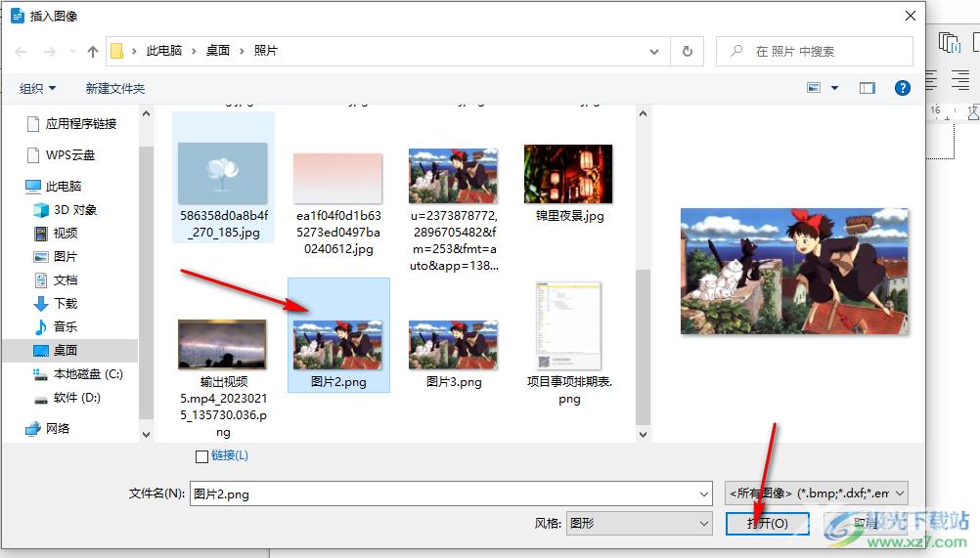This screenshot has height=558, width=980.
Task: Click the large Kiki preview image
Action: pyautogui.click(x=794, y=271)
